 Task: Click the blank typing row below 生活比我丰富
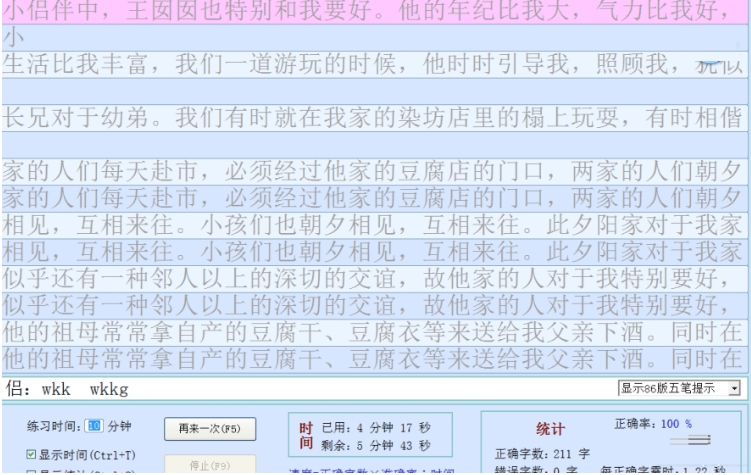point(375,91)
